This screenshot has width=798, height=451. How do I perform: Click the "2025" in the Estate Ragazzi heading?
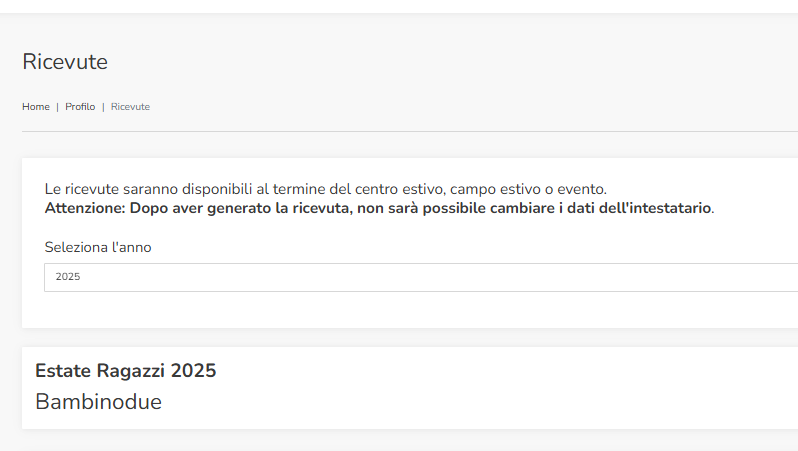coord(193,371)
